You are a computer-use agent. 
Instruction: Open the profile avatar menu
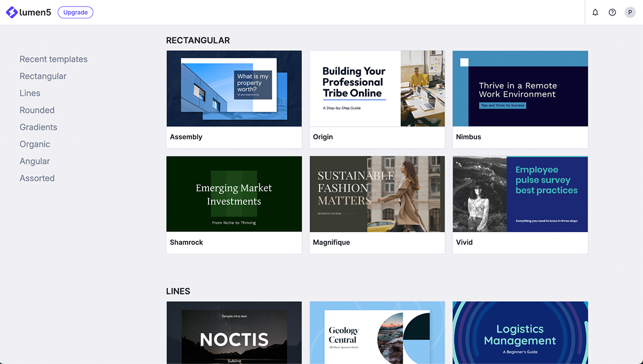[x=630, y=12]
